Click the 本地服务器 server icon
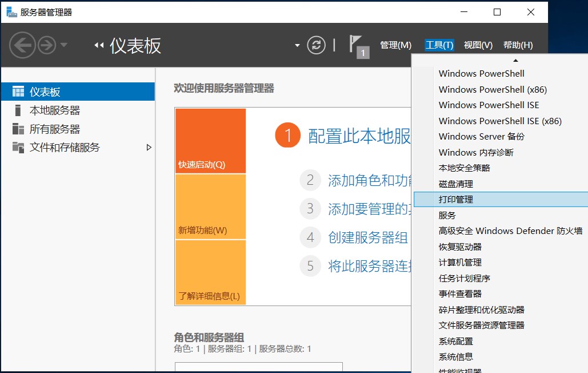 pos(18,110)
